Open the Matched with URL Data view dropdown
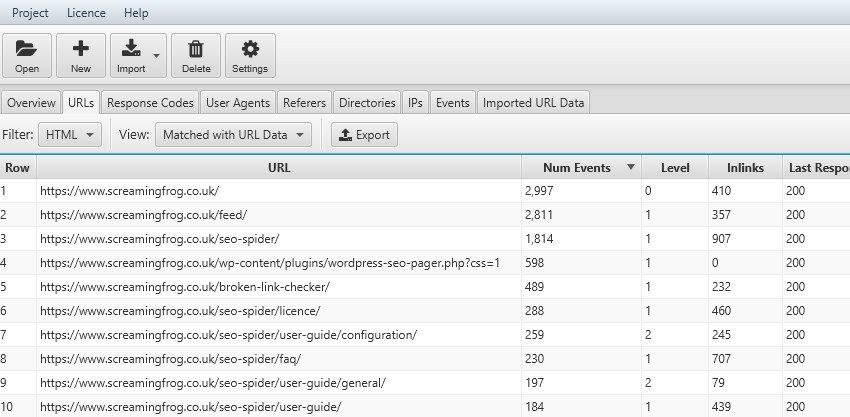This screenshot has height=417, width=850. point(234,134)
